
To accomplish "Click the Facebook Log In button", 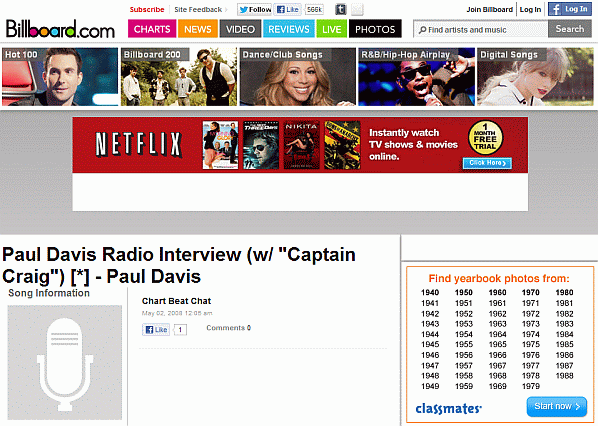I will tap(570, 9).
